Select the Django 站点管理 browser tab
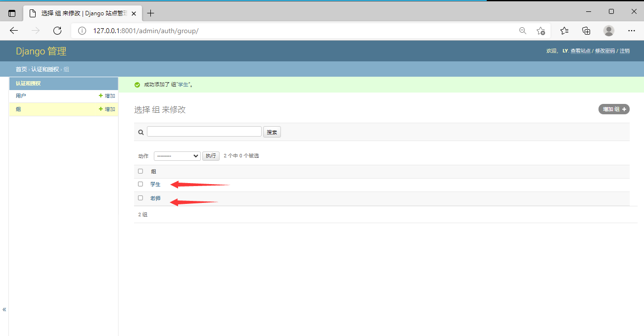 coord(82,13)
